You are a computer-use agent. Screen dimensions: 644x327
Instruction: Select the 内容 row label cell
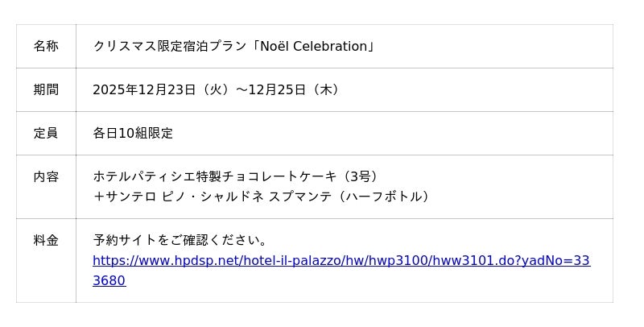tap(46, 177)
